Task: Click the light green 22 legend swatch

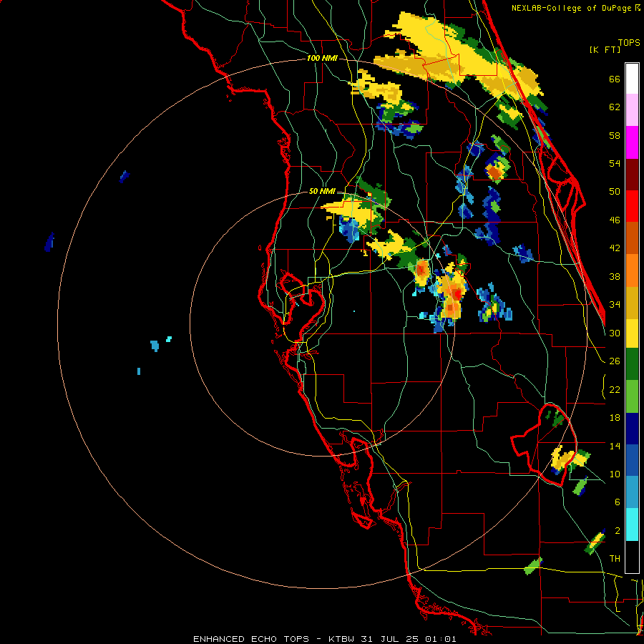Action: (632, 396)
